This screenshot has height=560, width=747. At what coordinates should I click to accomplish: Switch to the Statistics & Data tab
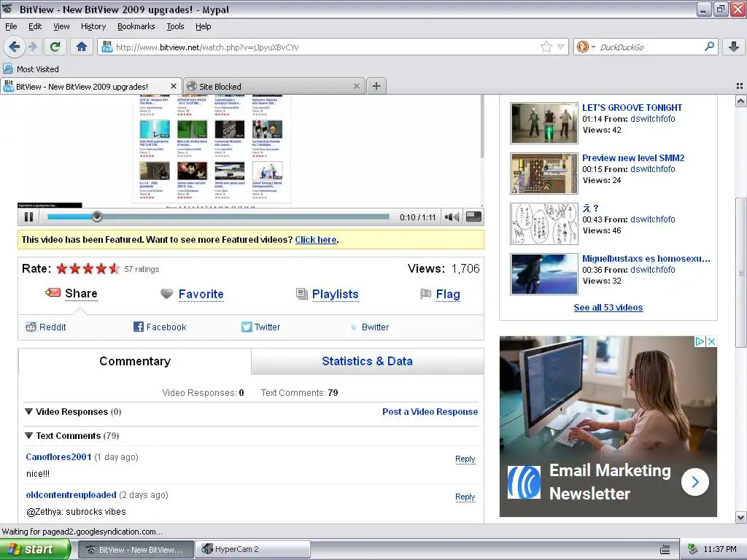pos(368,361)
